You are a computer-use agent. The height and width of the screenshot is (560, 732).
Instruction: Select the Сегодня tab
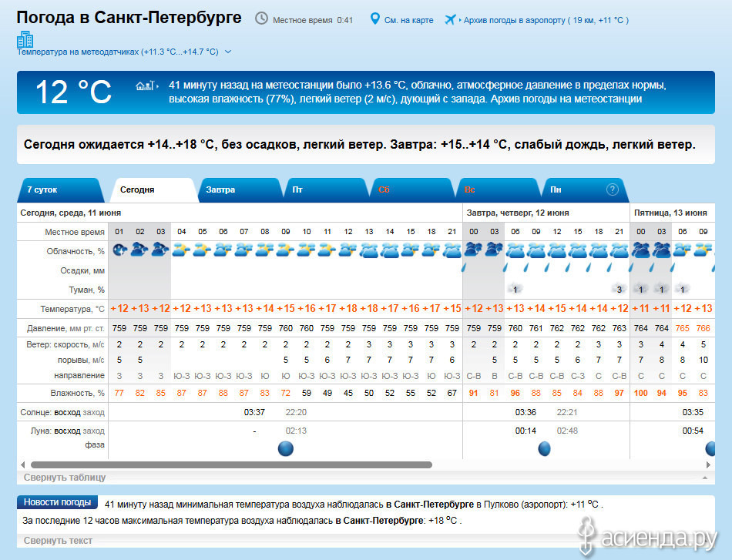pos(153,190)
